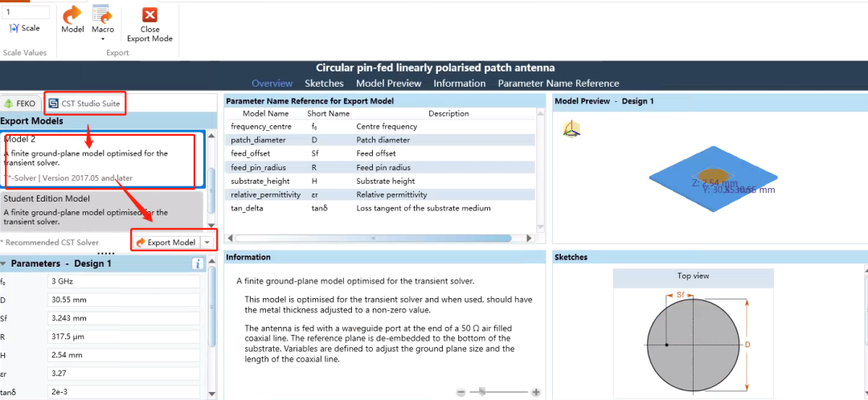Click the reference table horizontal scrollbar thumb
The height and width of the screenshot is (400, 868).
[373, 238]
